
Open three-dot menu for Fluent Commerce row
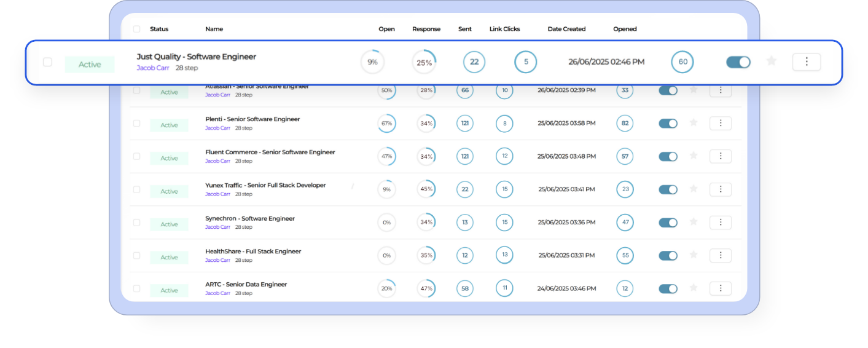(721, 156)
